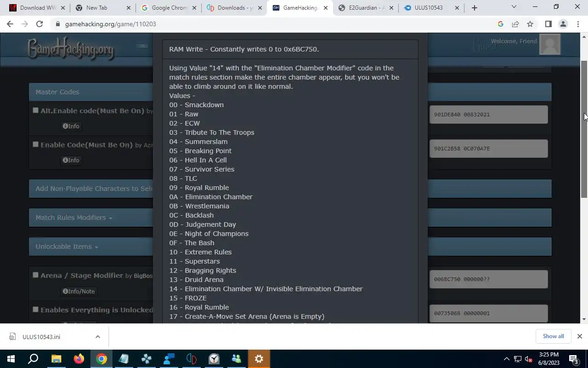Image resolution: width=588 pixels, height=368 pixels.
Task: Click the RAM Write popup header text
Action: click(244, 49)
